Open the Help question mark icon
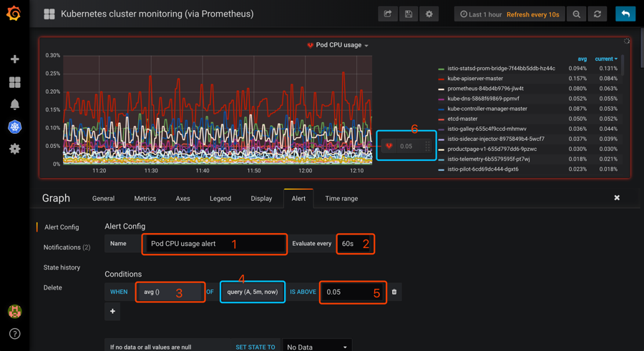644x351 pixels. (15, 334)
